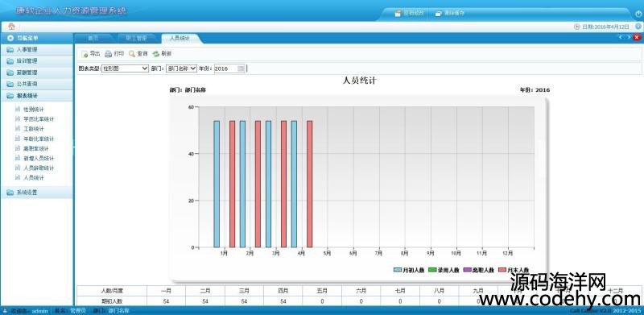Expand the 人事管理 menu section
The width and height of the screenshot is (644, 315).
coord(36,50)
